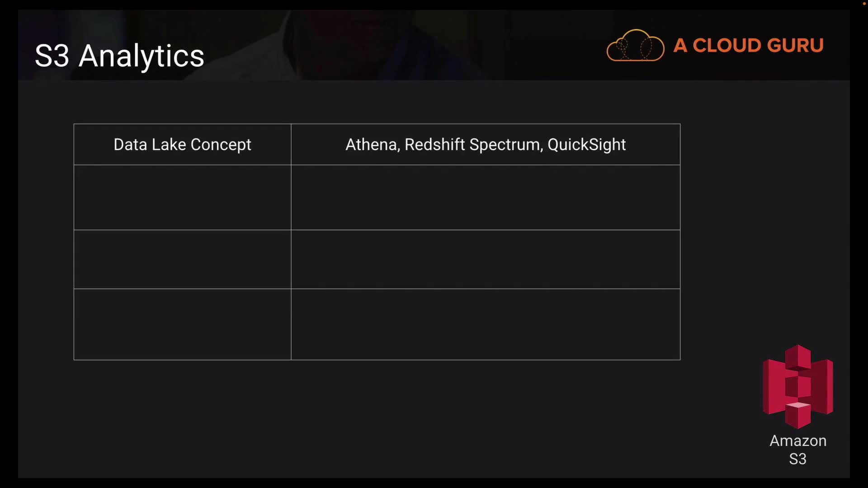
Task: Click the word "Concept" in the first table cell
Action: (221, 145)
